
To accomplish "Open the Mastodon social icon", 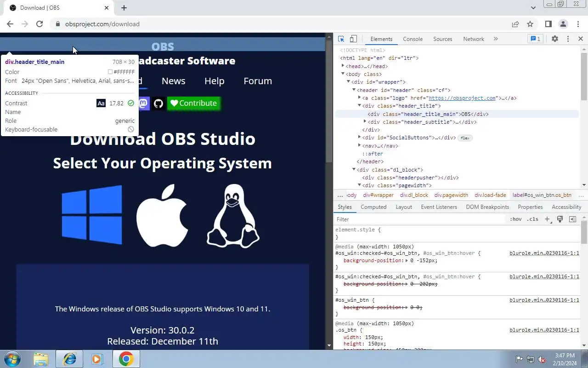I will [144, 103].
